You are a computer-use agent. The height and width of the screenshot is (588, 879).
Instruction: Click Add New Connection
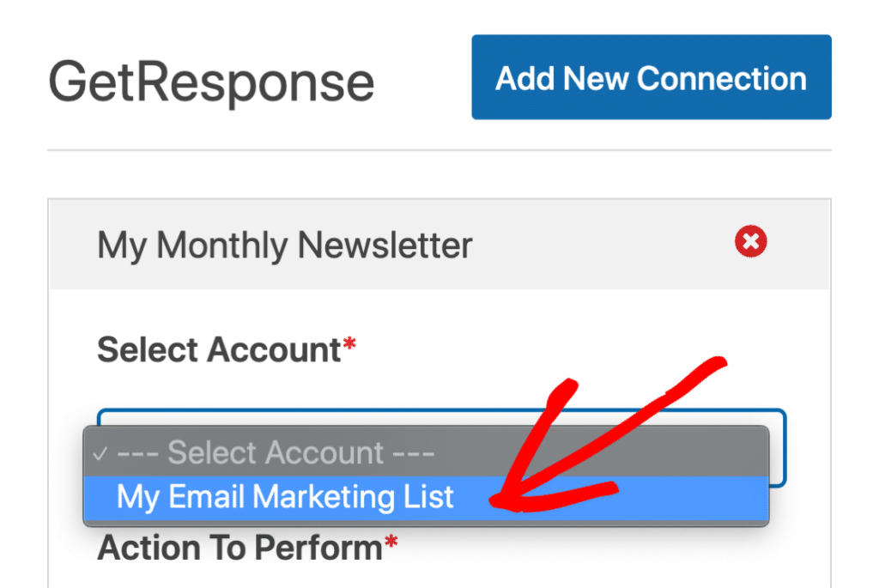point(651,77)
